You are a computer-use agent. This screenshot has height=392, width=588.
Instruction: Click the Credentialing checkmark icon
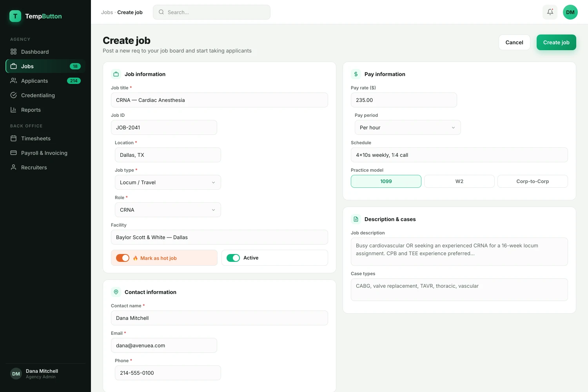point(13,95)
